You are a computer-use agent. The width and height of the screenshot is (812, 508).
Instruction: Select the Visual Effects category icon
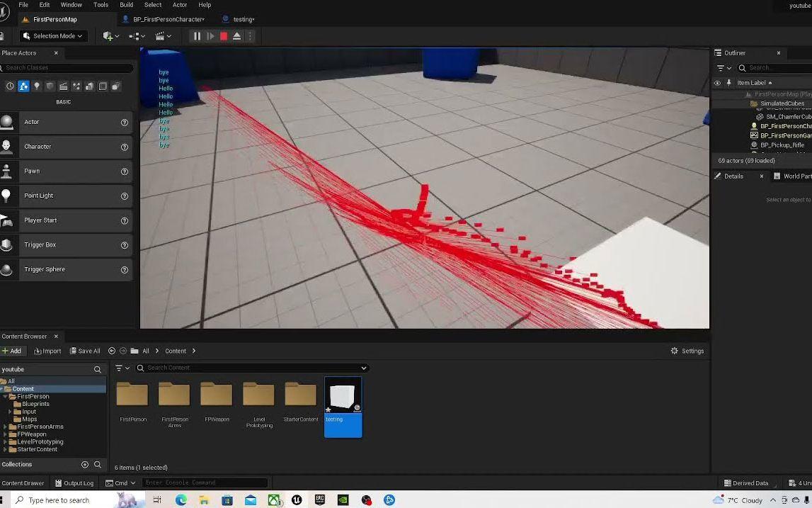pos(76,86)
